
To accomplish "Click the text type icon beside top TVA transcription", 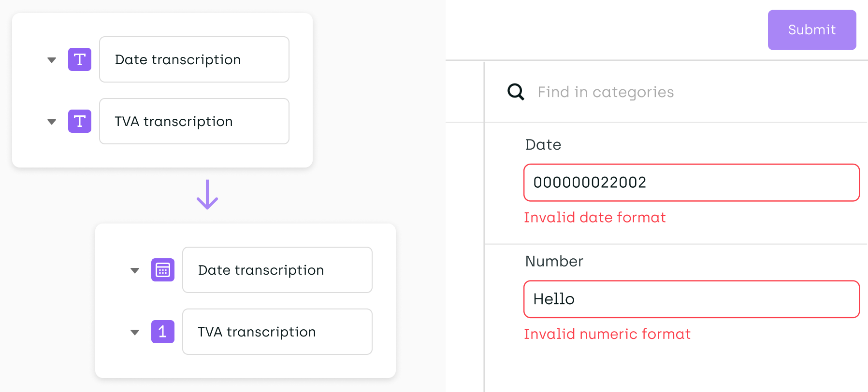I will [x=80, y=121].
